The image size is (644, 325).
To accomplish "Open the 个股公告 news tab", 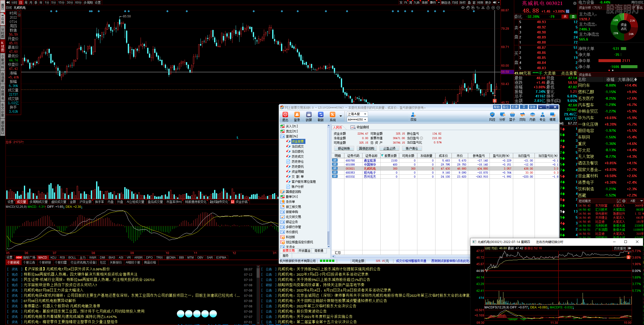I will (29, 262).
